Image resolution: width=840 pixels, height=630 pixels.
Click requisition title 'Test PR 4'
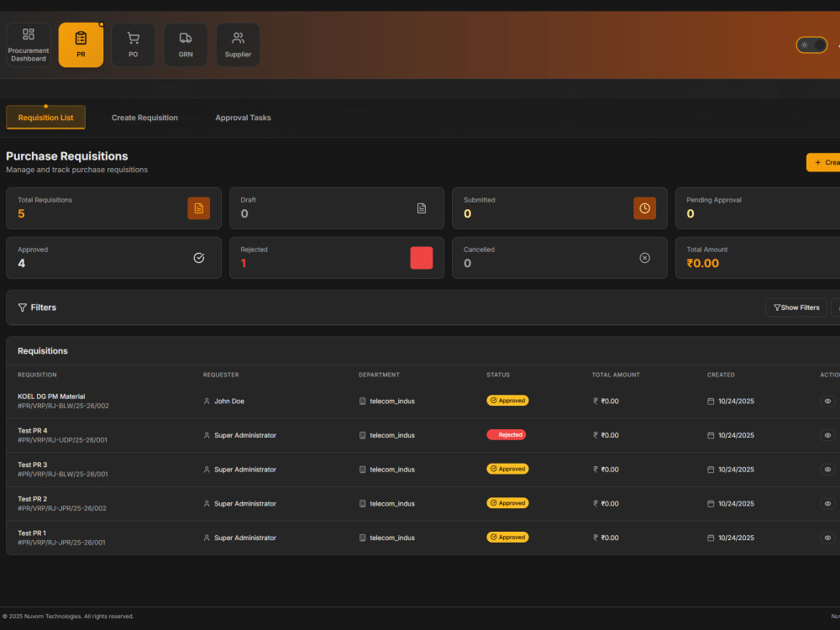[33, 431]
